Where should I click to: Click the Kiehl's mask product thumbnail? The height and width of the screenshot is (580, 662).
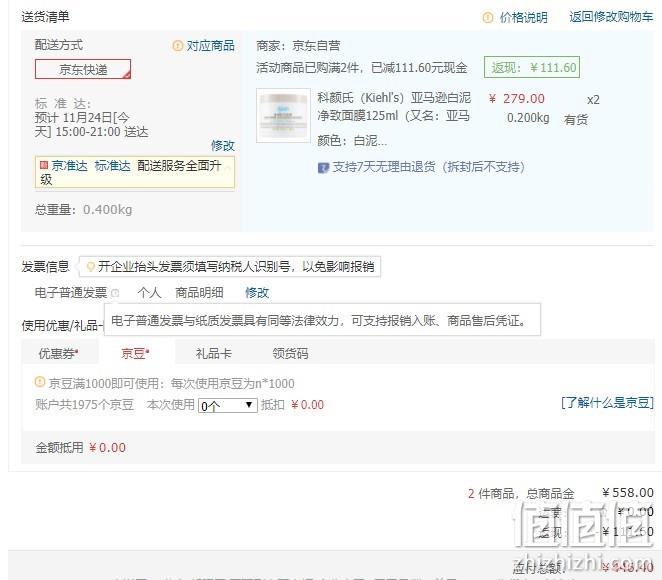(283, 115)
